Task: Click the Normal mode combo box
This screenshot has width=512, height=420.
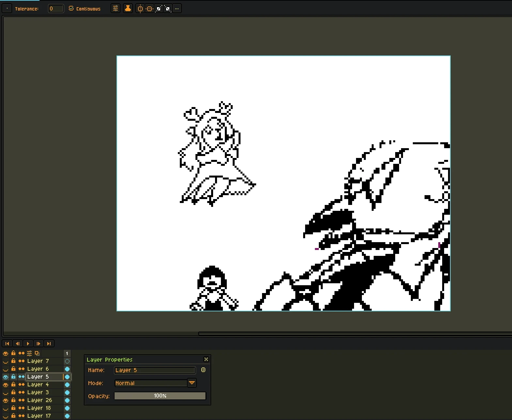Action: coord(151,383)
